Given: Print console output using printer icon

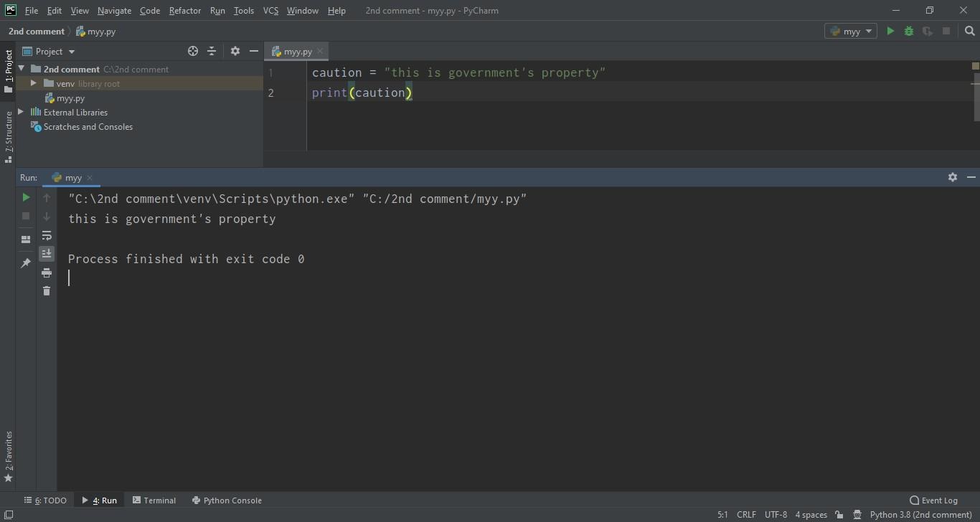Looking at the screenshot, I should (47, 272).
